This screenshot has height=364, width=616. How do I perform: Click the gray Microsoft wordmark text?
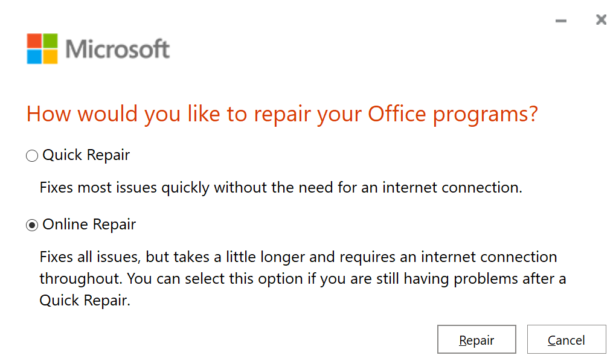tap(117, 49)
